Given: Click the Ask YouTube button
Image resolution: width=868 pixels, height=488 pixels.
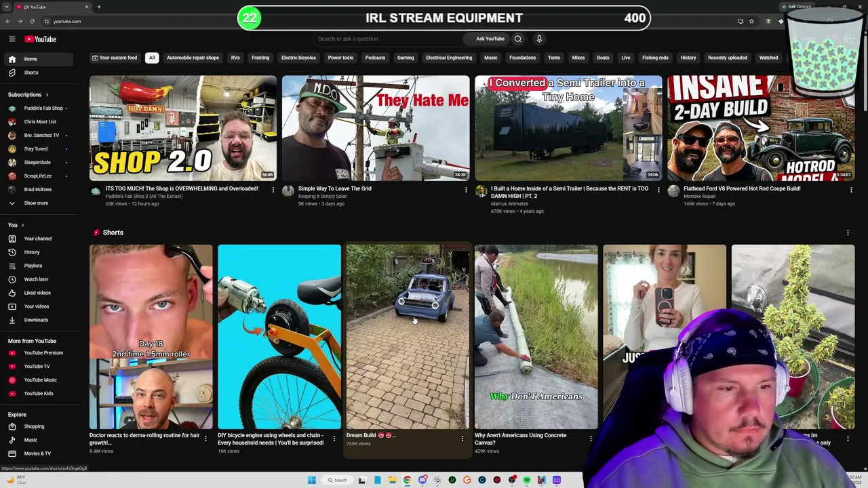Looking at the screenshot, I should pyautogui.click(x=486, y=39).
